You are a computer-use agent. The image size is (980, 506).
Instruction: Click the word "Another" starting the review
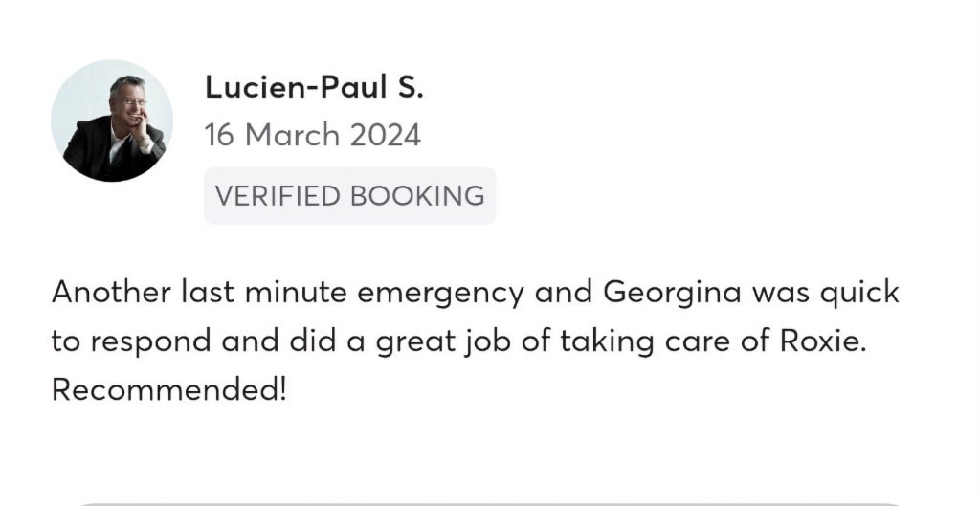[109, 292]
